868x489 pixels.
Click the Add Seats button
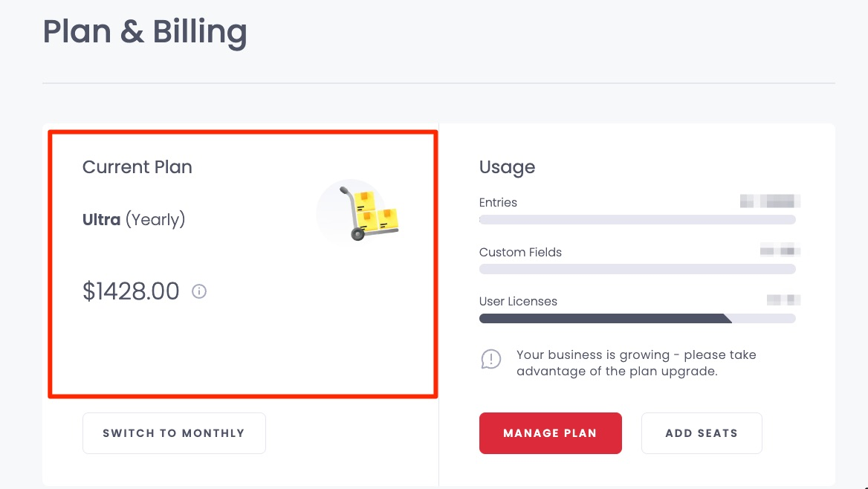pos(702,433)
